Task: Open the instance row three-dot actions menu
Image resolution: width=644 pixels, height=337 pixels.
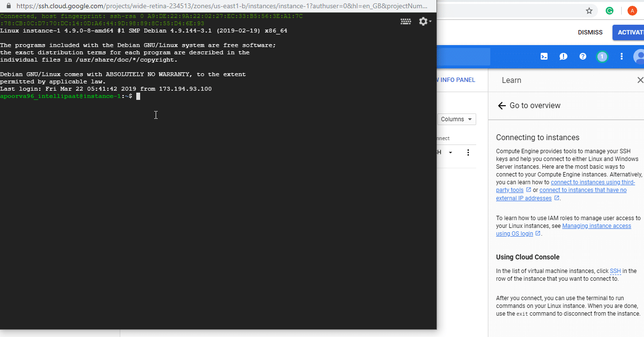Action: tap(468, 152)
